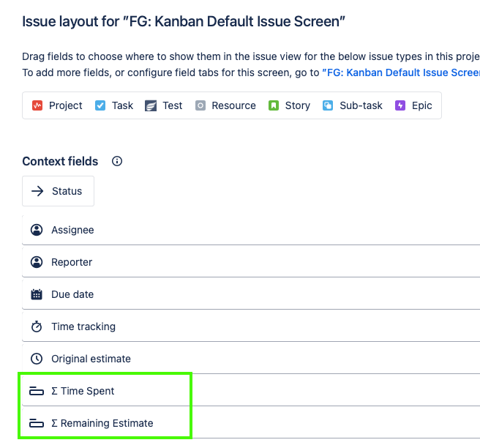Click the Resource issue type label

point(234,105)
